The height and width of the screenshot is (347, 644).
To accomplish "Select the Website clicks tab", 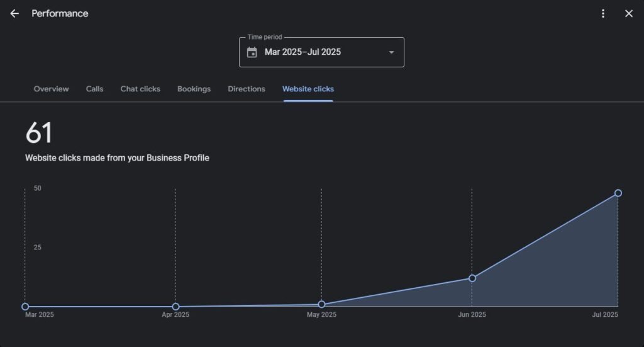I will [x=308, y=89].
